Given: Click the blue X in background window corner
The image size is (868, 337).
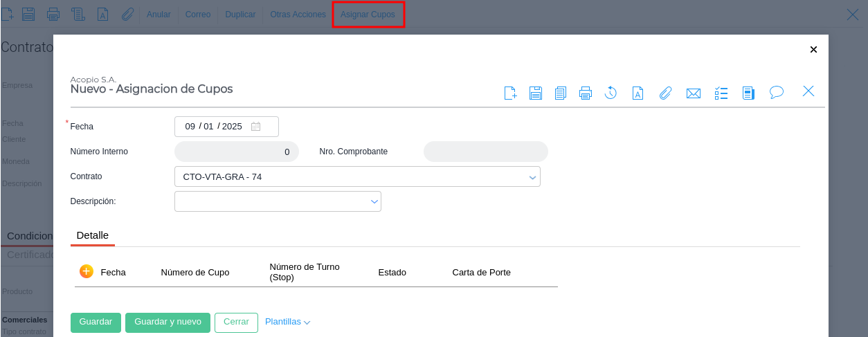Looking at the screenshot, I should [853, 15].
